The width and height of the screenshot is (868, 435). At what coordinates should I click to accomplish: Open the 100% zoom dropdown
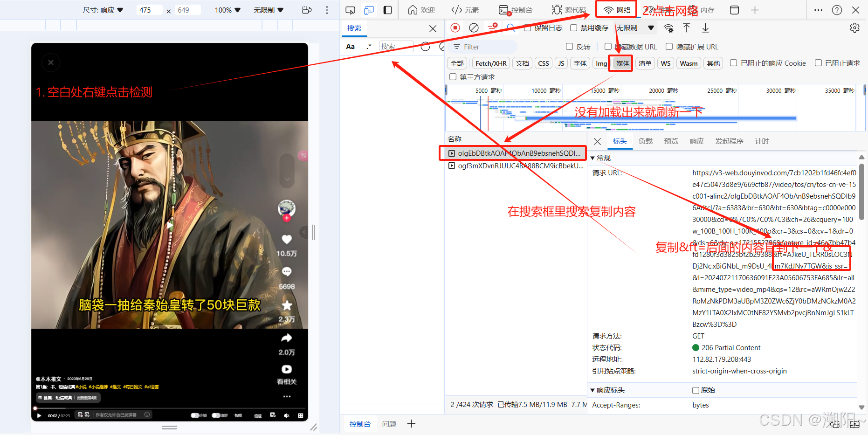pos(227,10)
